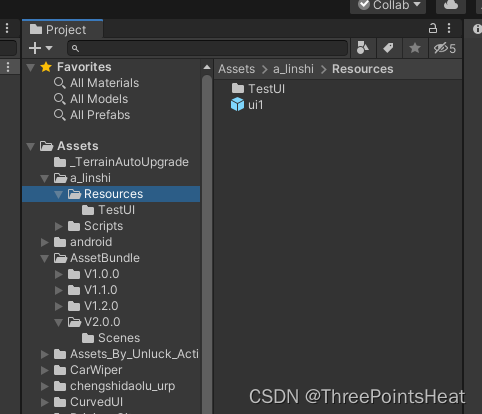Click the star save search icon

point(415,48)
